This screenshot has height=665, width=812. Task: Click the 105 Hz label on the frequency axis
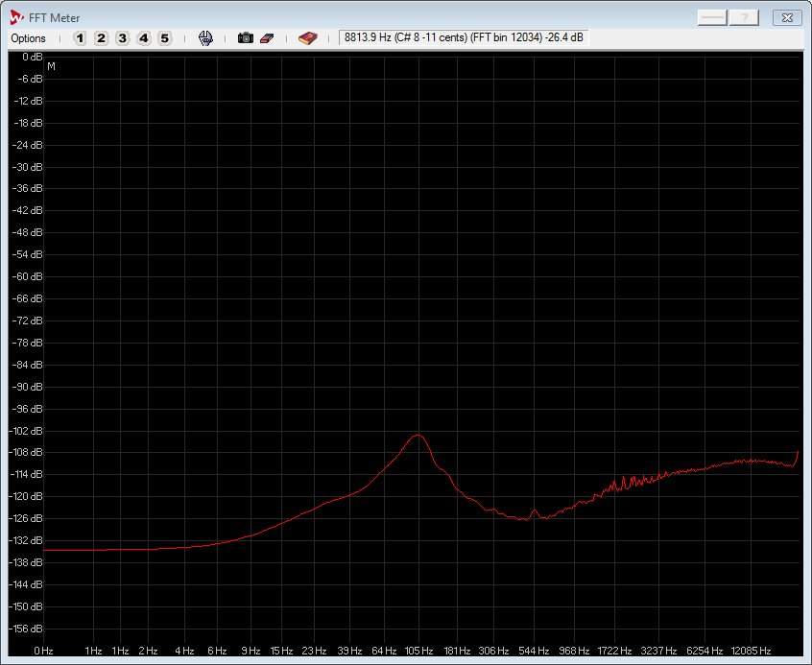418,651
